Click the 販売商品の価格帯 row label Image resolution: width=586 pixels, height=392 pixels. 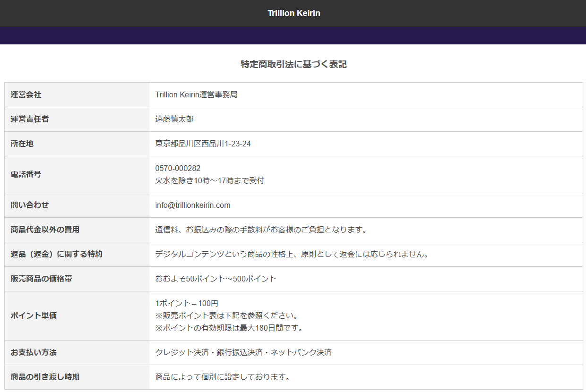[41, 279]
